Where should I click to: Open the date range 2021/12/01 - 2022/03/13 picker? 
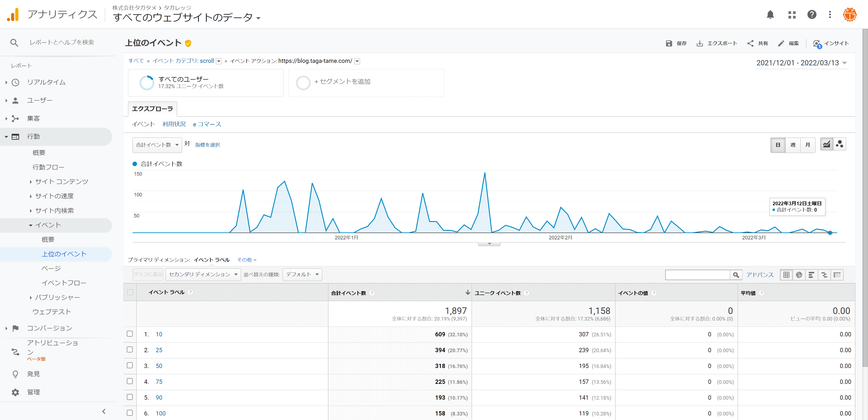click(802, 63)
